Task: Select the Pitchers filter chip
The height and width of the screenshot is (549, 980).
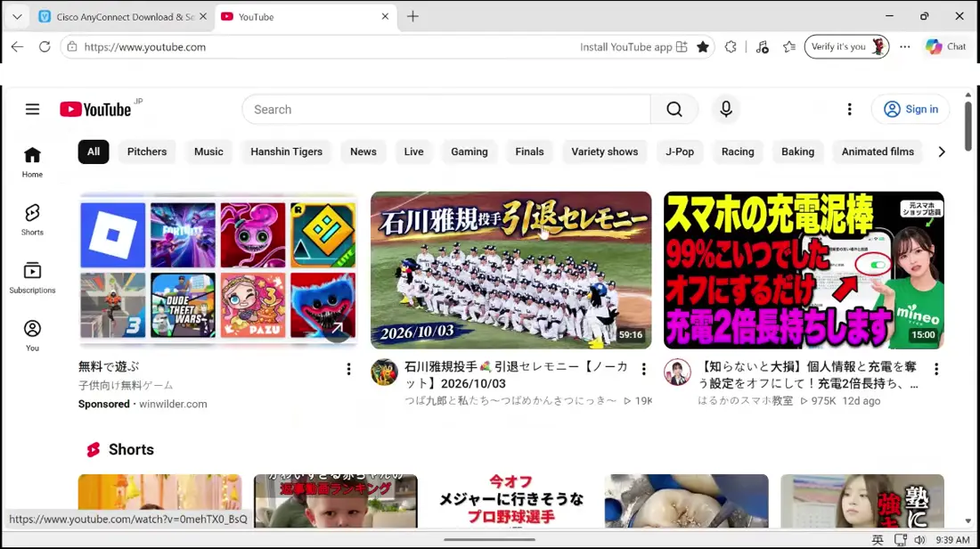Action: pos(147,152)
